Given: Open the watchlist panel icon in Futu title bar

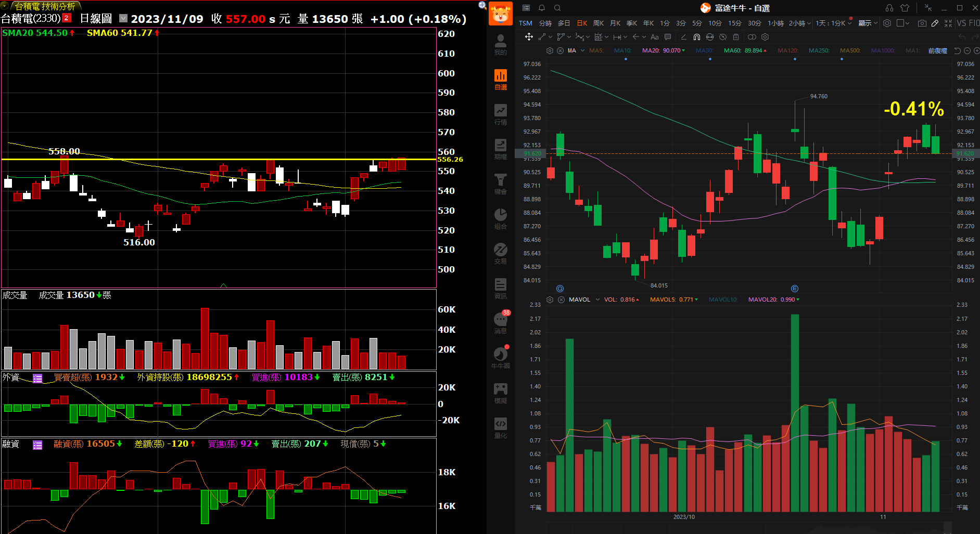Looking at the screenshot, I should point(526,8).
